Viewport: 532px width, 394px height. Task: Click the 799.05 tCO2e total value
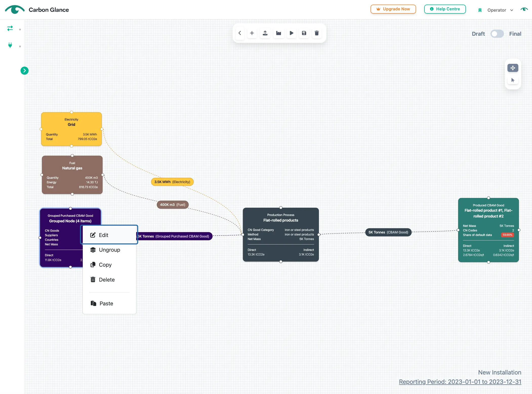(x=87, y=139)
